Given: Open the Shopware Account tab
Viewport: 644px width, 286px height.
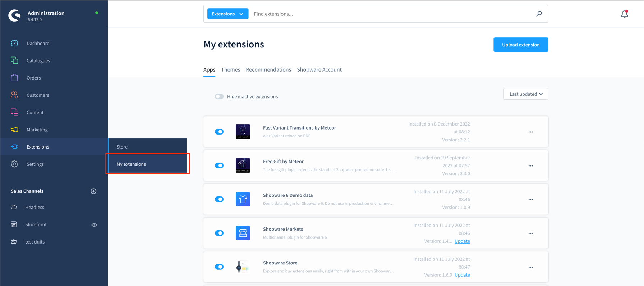Looking at the screenshot, I should tap(319, 69).
